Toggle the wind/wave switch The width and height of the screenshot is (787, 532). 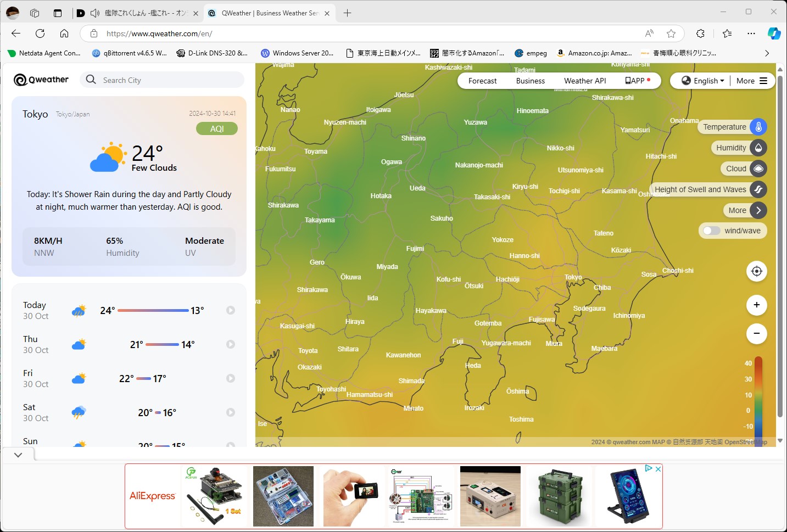pyautogui.click(x=712, y=231)
